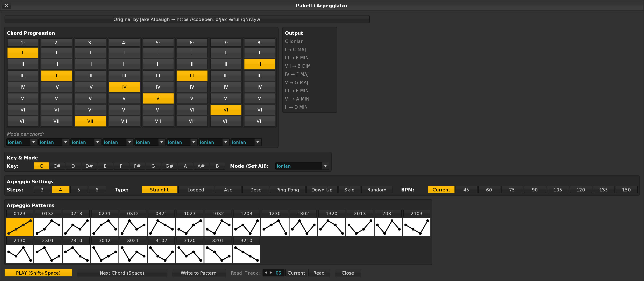
Task: Select key F#
Action: pyautogui.click(x=137, y=166)
